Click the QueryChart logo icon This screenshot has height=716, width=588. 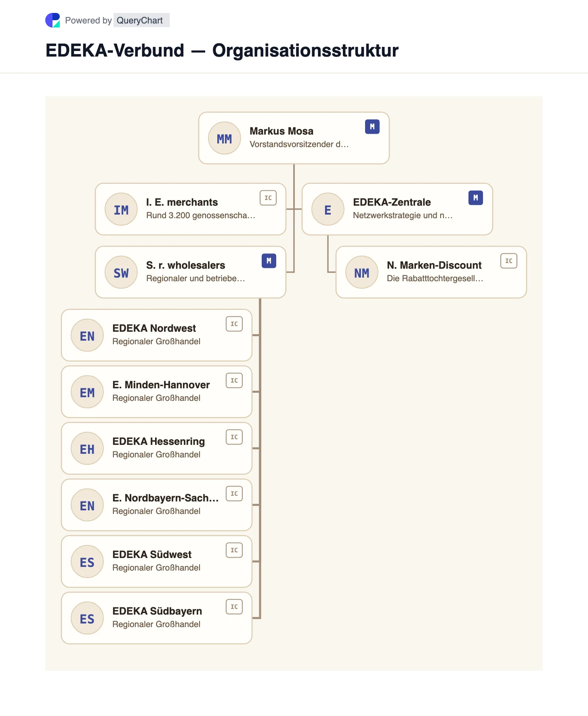pos(52,20)
